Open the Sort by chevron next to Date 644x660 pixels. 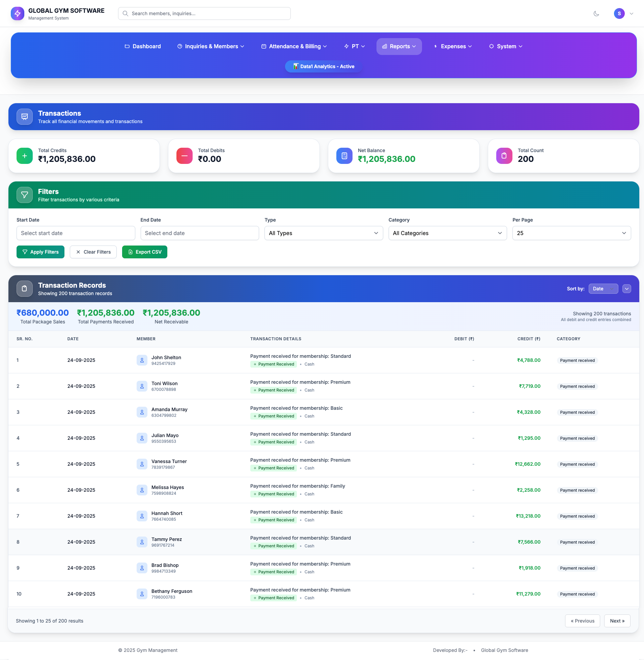click(627, 288)
